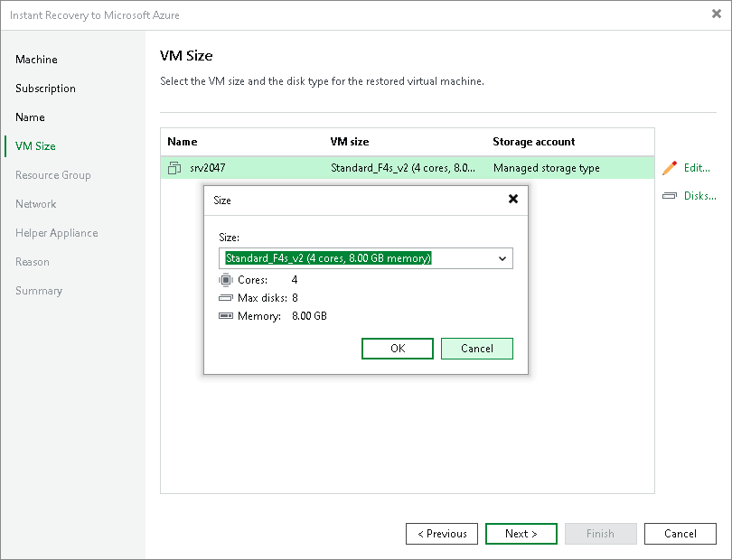Viewport: 732px width, 560px height.
Task: Go to the Summary step
Action: pos(39,291)
